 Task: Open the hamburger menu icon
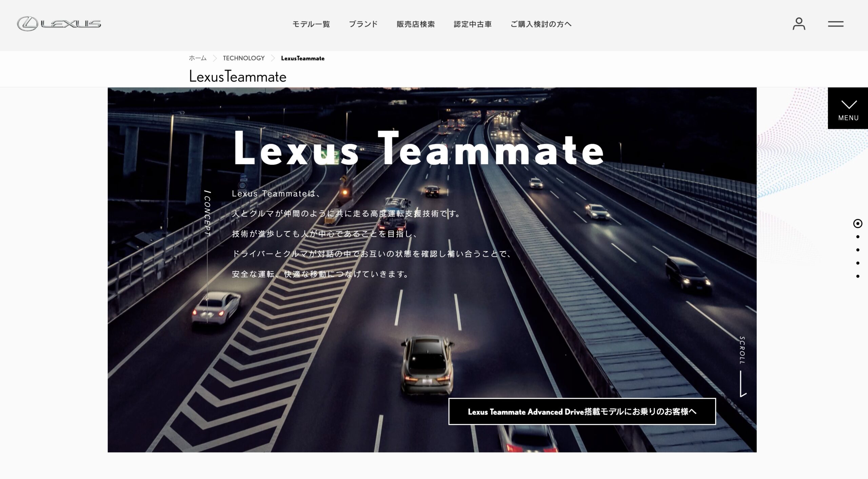(835, 24)
